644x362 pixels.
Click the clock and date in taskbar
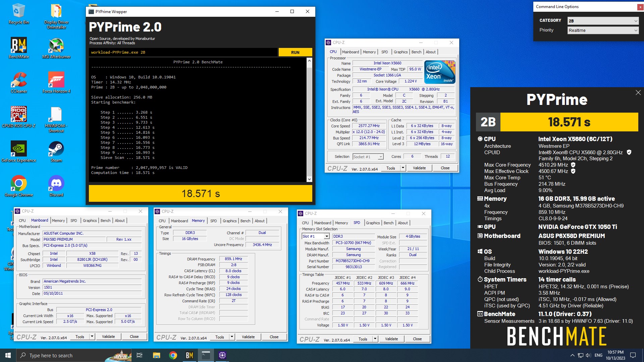tap(615, 355)
